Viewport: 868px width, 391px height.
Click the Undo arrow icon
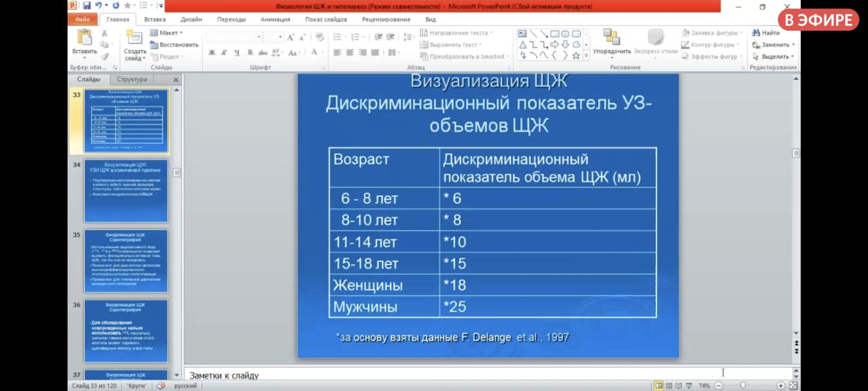tap(98, 6)
